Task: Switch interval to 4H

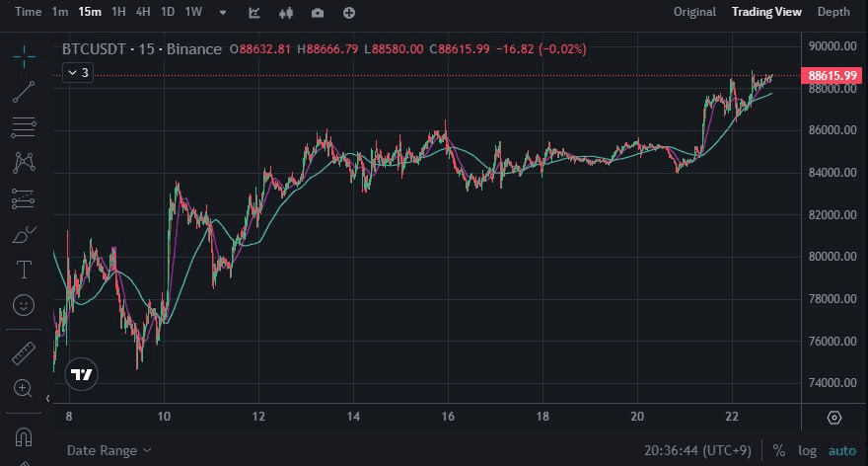Action: pyautogui.click(x=143, y=12)
